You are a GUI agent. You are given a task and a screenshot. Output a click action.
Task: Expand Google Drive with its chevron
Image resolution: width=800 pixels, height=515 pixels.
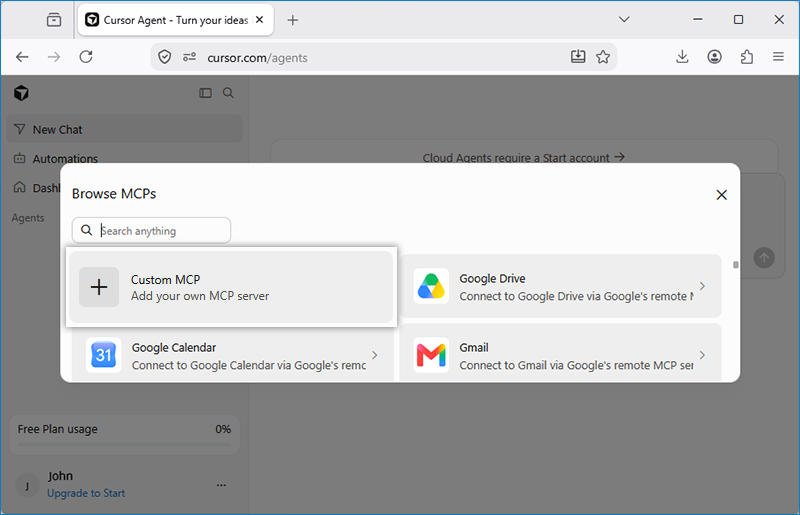tap(703, 286)
